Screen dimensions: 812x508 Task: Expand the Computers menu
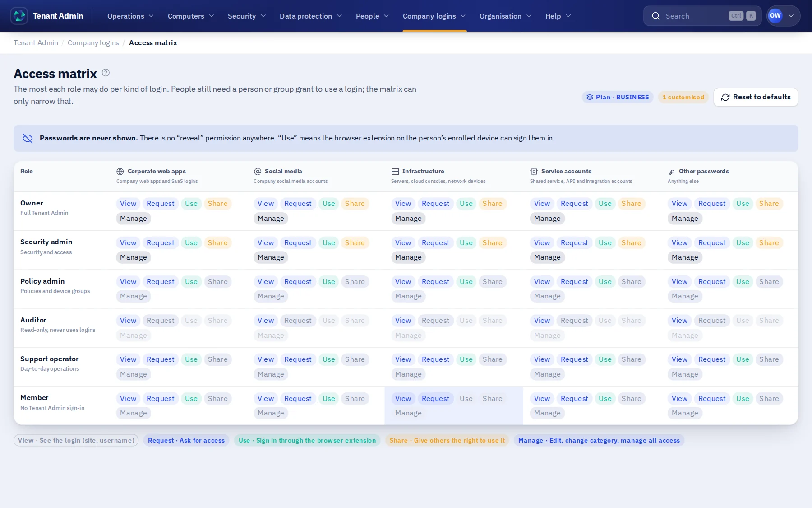191,16
